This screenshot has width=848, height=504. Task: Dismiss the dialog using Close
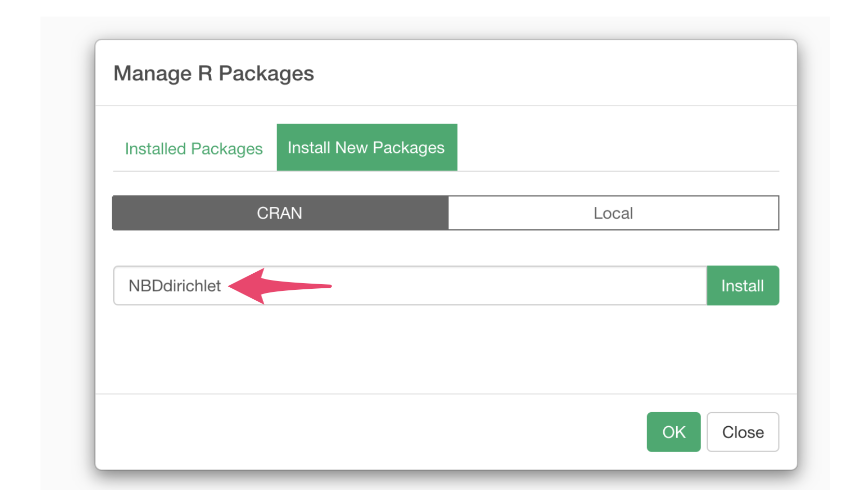(742, 432)
